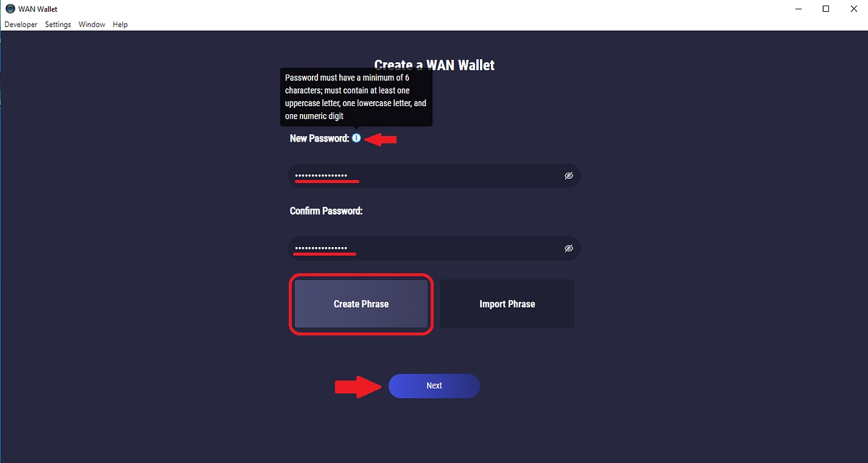Click the Confirm Password label
This screenshot has height=463, width=868.
pyautogui.click(x=326, y=211)
